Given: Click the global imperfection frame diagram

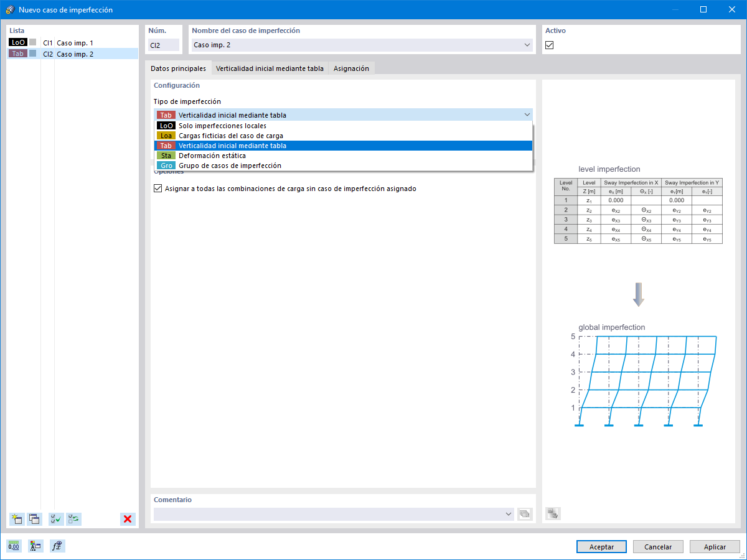Looking at the screenshot, I should tap(643, 381).
